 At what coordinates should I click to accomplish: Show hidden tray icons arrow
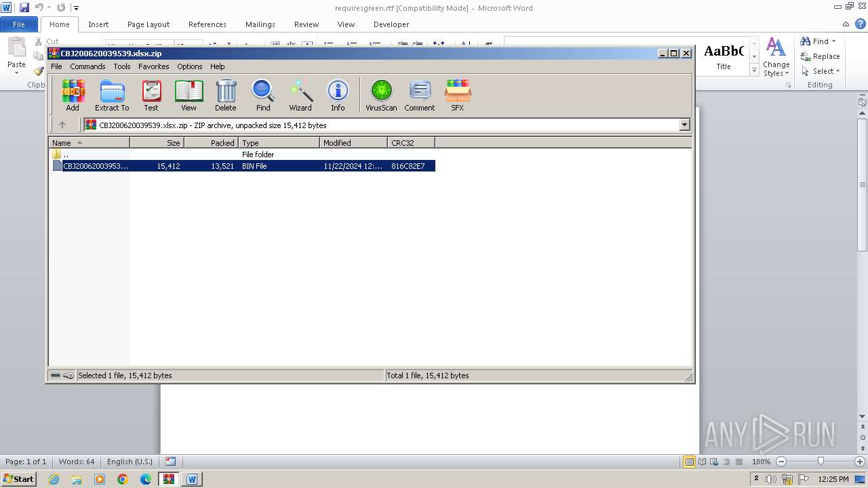(757, 479)
